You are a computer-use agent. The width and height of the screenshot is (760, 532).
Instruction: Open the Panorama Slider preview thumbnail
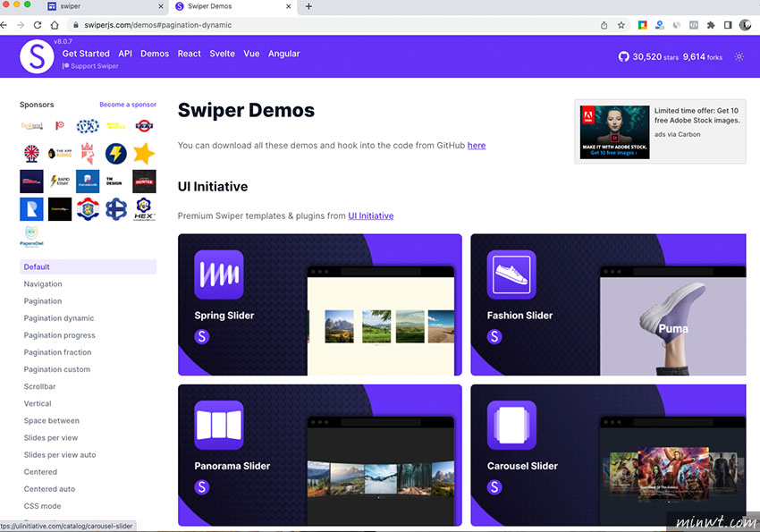381,471
